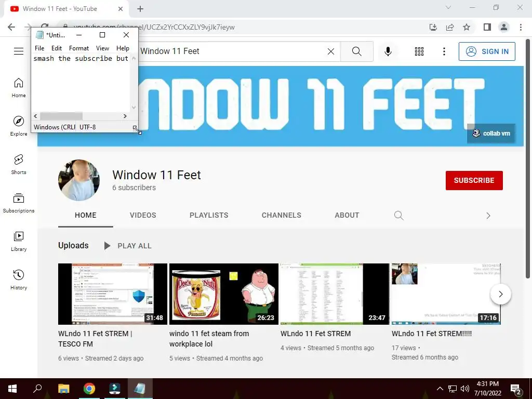Open WLndo 11 Fet STREM | TESCO FM thumbnail
Image resolution: width=532 pixels, height=399 pixels.
pyautogui.click(x=113, y=294)
